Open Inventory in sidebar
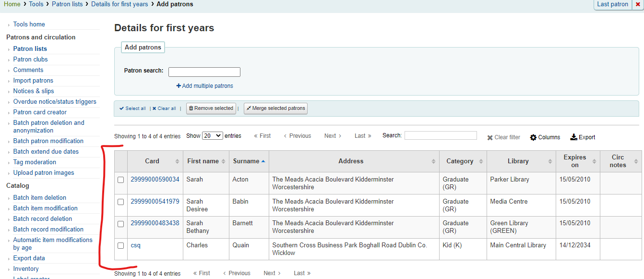The height and width of the screenshot is (279, 644). [x=26, y=269]
